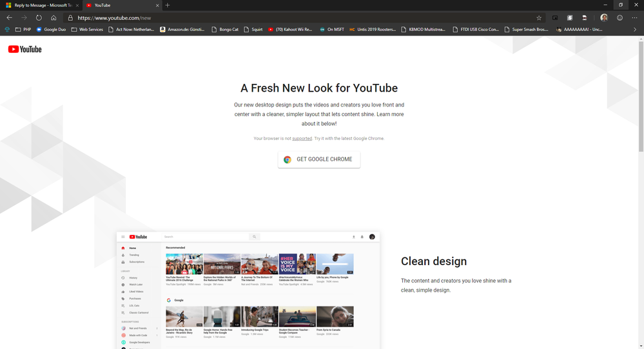The width and height of the screenshot is (644, 349).
Task: Open the PHP bookmarks folder
Action: (23, 29)
